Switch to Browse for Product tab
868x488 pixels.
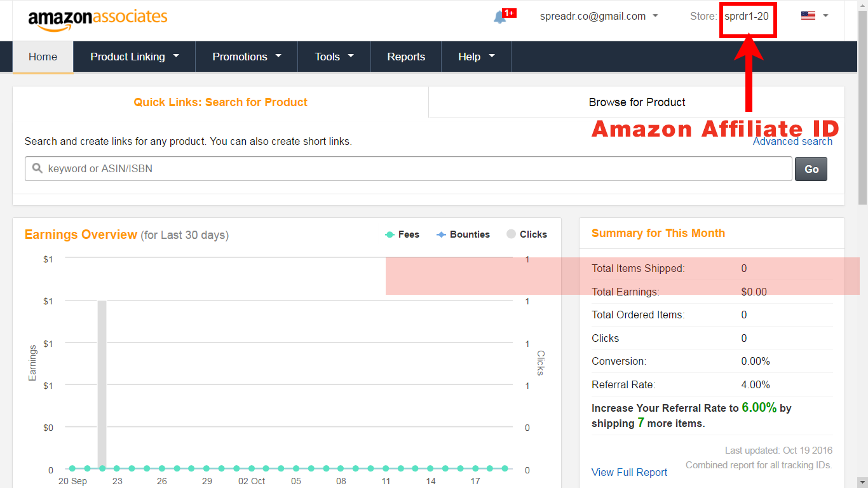[637, 102]
